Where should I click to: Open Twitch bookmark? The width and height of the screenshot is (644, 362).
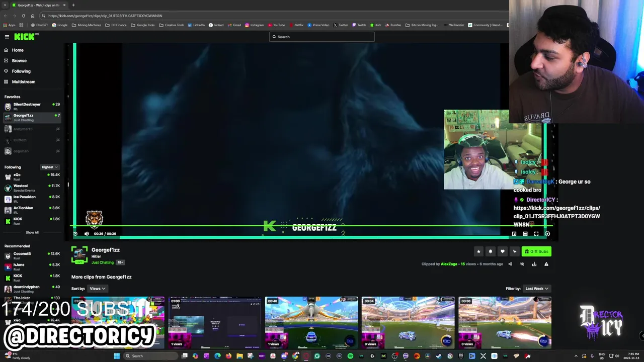pos(359,25)
